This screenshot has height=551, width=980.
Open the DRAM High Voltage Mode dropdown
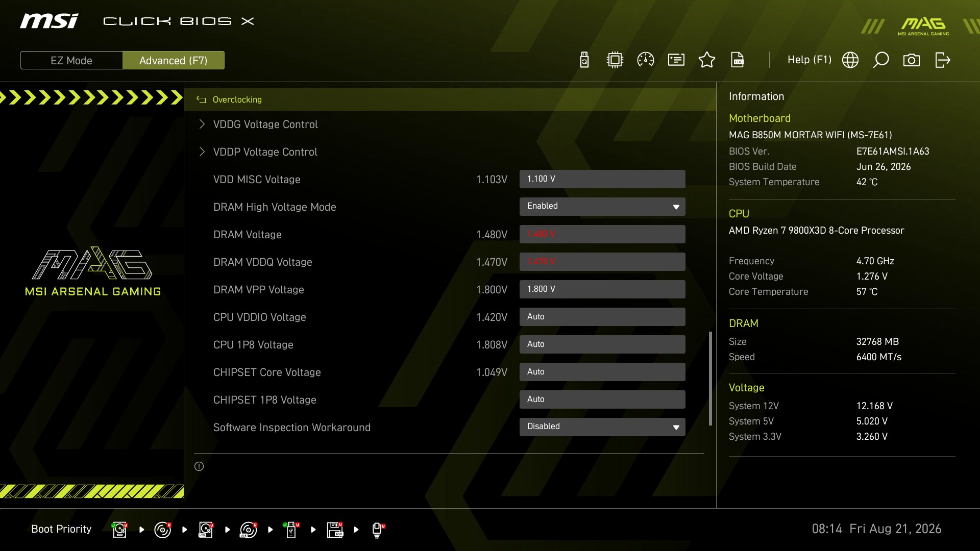pyautogui.click(x=602, y=207)
